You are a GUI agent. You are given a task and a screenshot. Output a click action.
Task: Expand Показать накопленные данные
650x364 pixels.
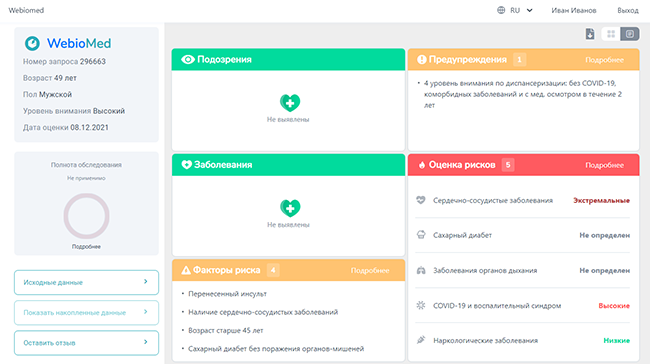point(86,313)
